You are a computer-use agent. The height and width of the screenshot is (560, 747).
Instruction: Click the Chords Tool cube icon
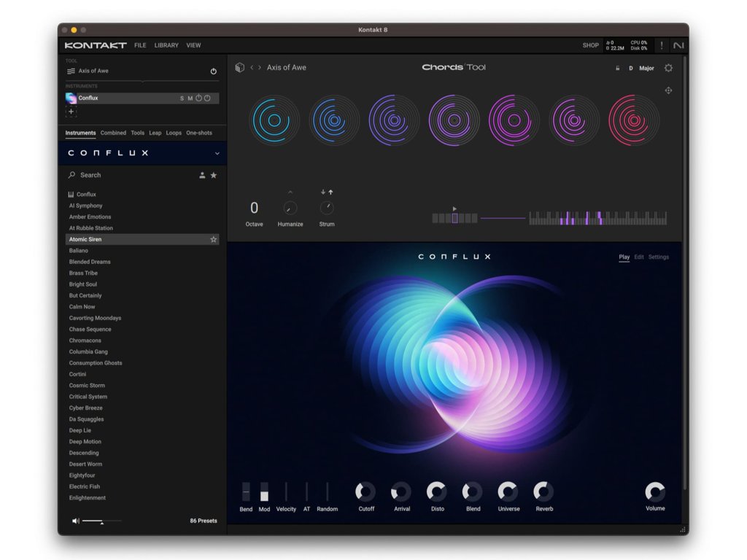click(239, 68)
